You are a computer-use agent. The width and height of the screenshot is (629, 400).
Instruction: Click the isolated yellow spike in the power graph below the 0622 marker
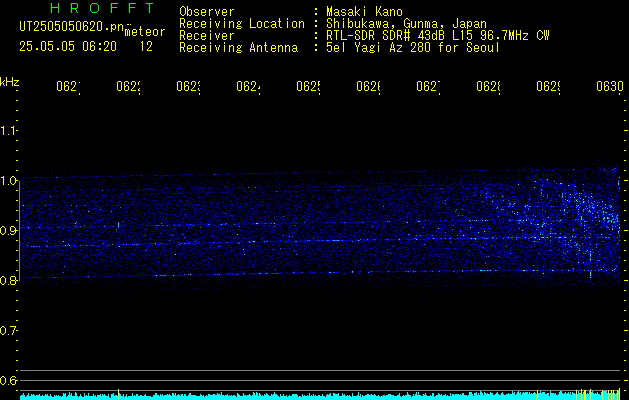click(118, 394)
